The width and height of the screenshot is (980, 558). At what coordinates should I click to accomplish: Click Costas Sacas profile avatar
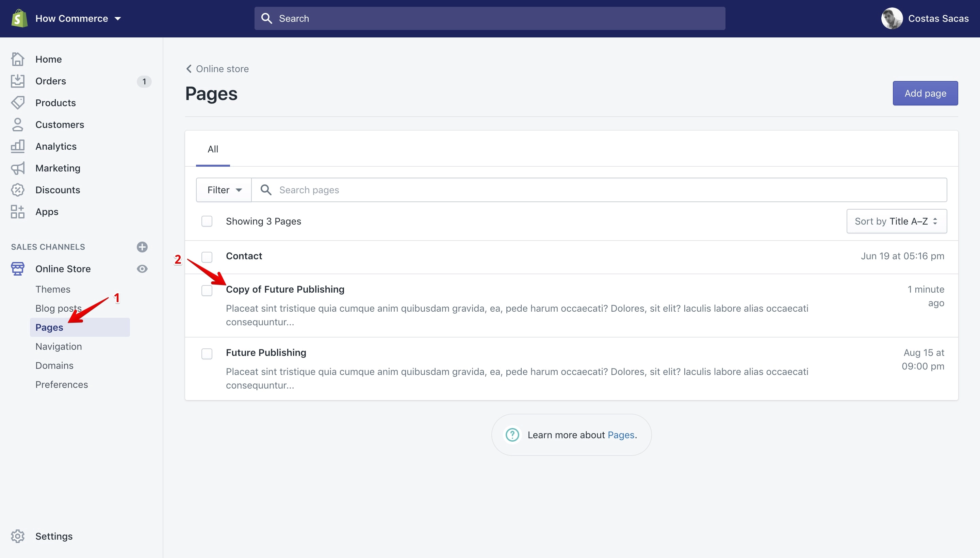(892, 18)
